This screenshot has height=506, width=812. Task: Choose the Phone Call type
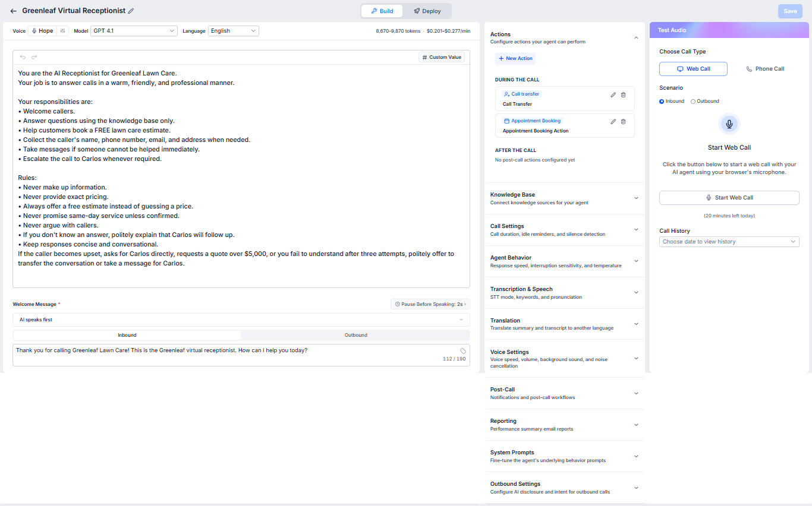tap(765, 69)
